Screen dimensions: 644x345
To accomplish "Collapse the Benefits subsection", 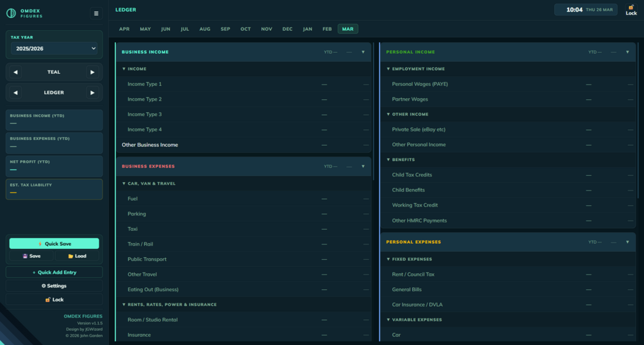I will 508,160.
